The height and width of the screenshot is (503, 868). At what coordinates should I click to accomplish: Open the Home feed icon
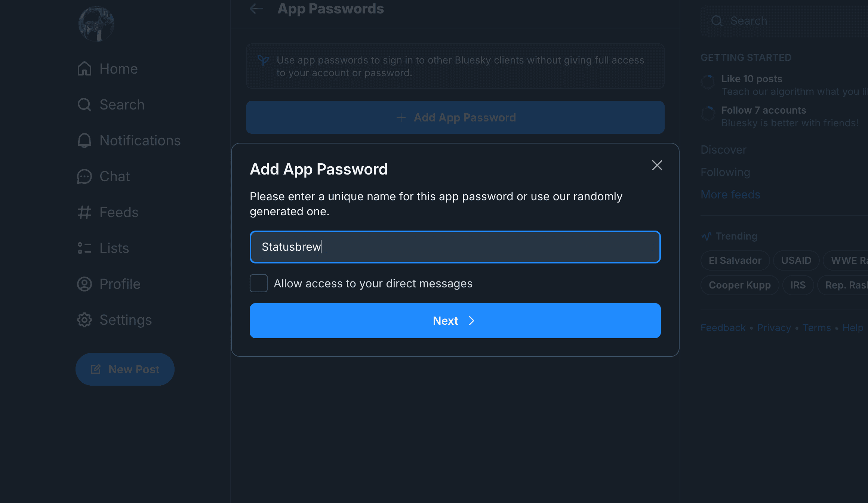84,69
